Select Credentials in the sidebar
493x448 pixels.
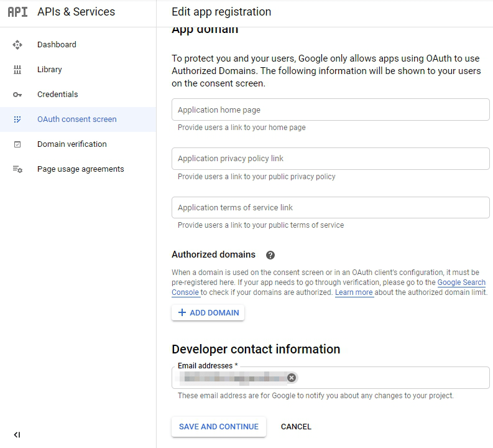[57, 95]
